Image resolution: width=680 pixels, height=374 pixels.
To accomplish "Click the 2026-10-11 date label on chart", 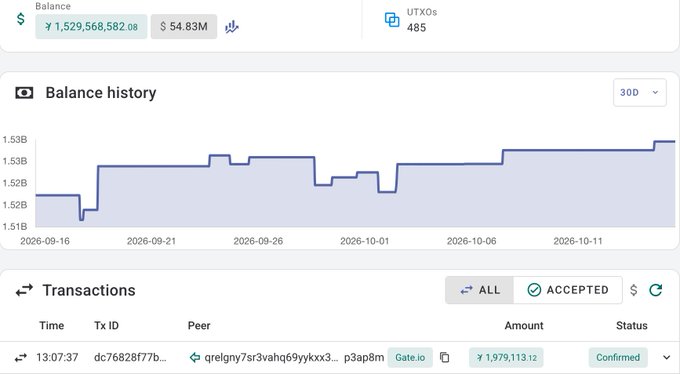I will tap(578, 241).
